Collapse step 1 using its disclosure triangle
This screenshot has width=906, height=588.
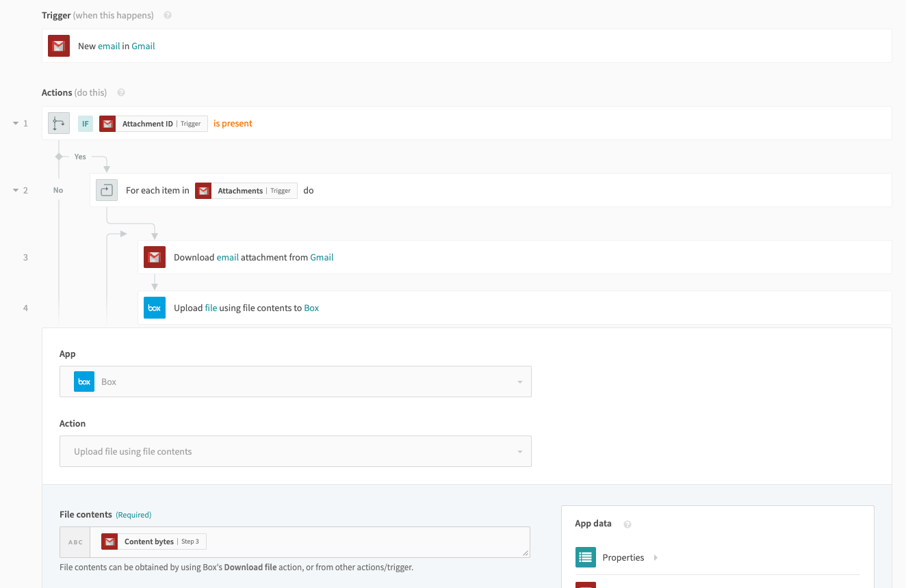coord(16,123)
